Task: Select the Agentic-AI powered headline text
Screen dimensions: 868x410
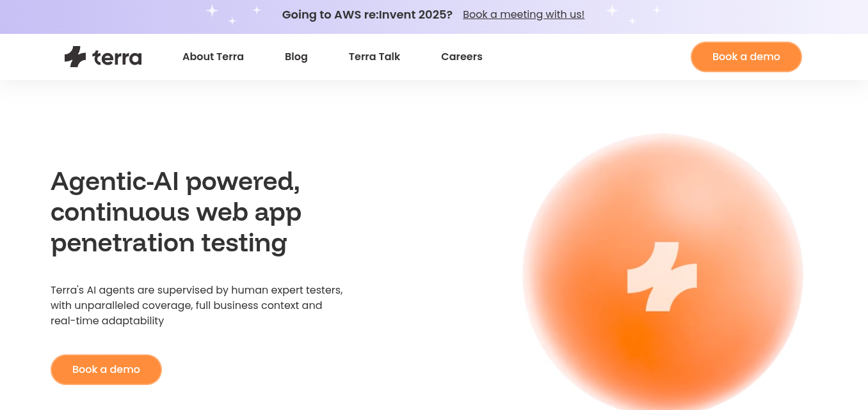Action: coord(176,212)
